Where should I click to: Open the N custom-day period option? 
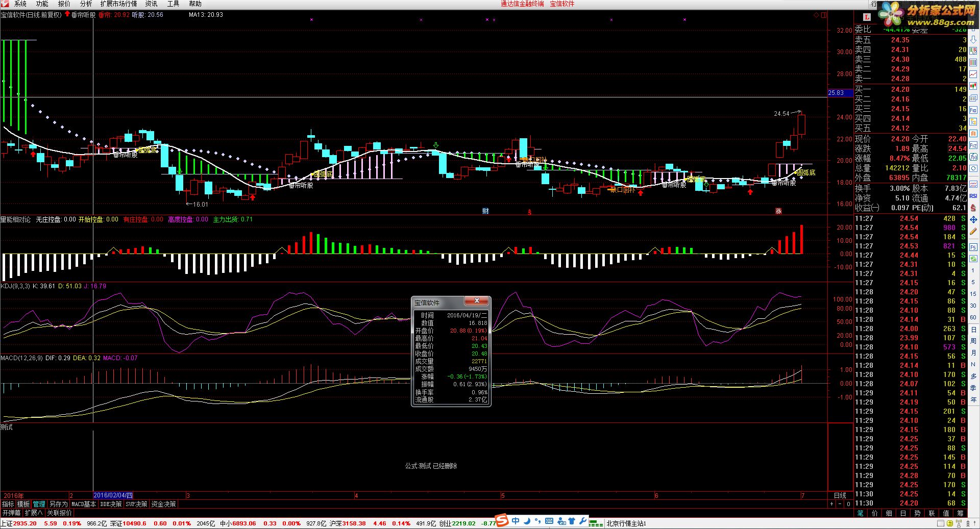(x=973, y=364)
